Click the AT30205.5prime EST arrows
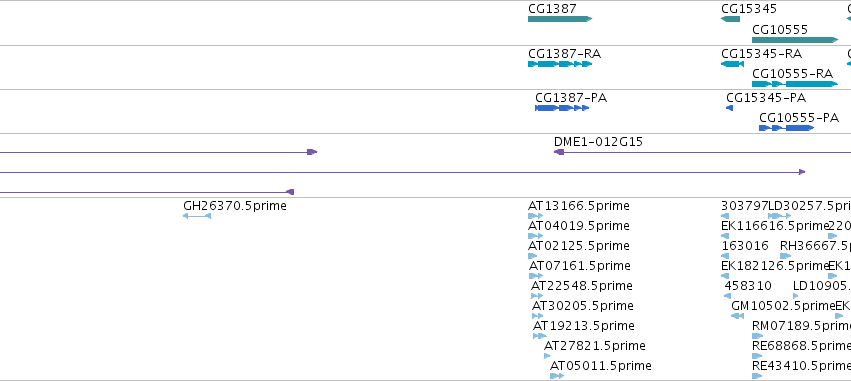The width and height of the screenshot is (851, 381). [537, 316]
